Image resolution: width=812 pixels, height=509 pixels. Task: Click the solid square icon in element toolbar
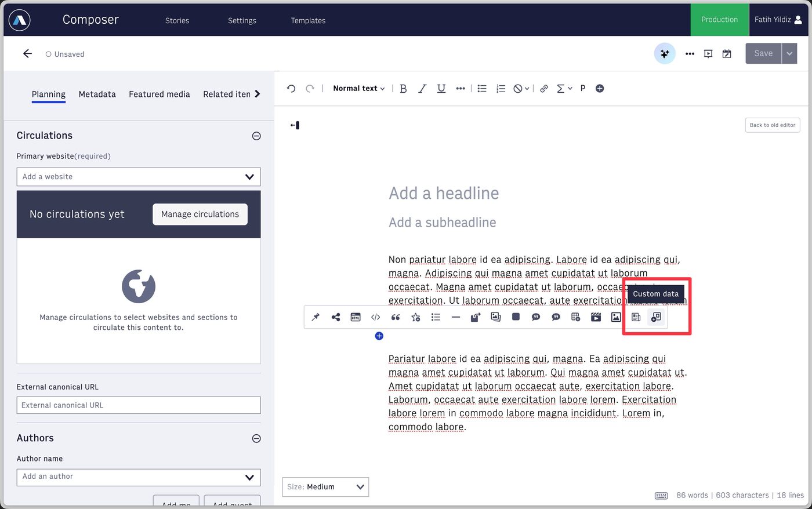tap(516, 317)
